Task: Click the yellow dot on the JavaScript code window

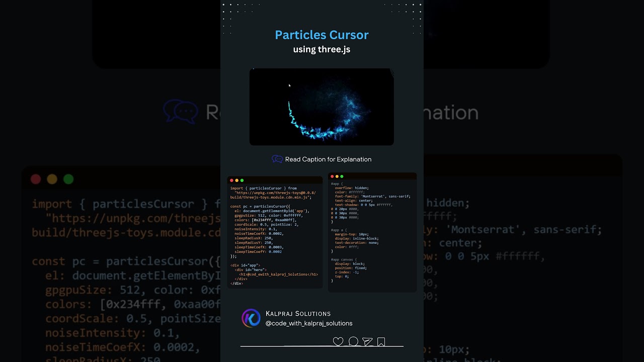Action: (x=237, y=180)
